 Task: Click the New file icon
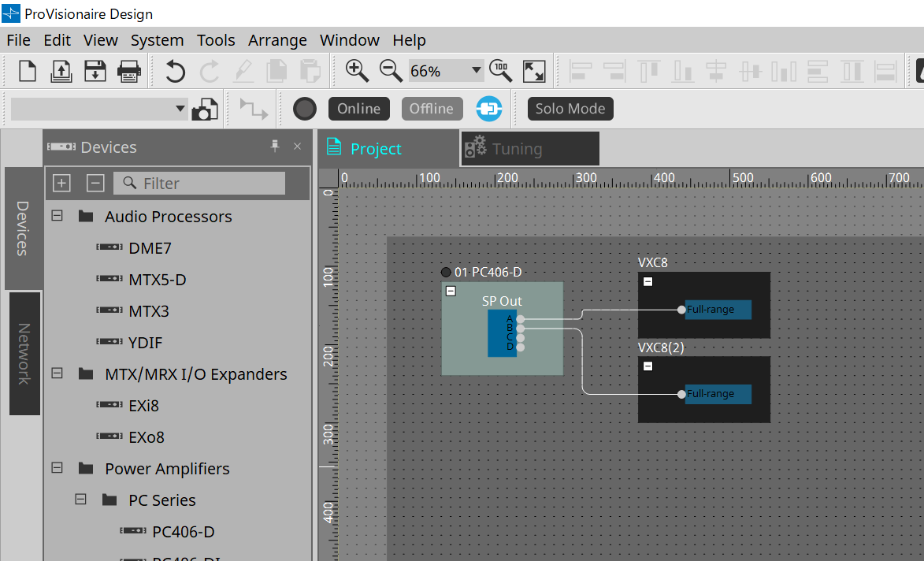click(x=28, y=71)
